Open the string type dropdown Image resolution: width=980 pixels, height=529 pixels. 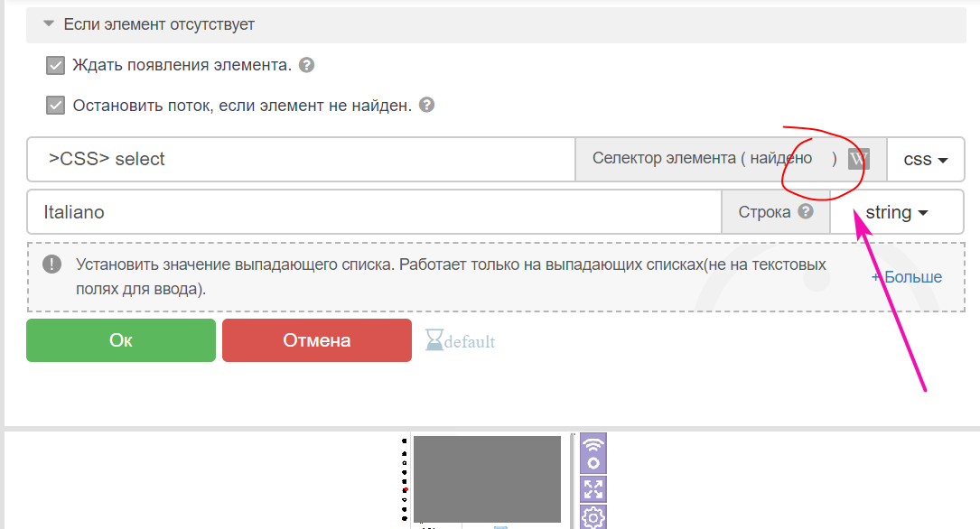896,212
